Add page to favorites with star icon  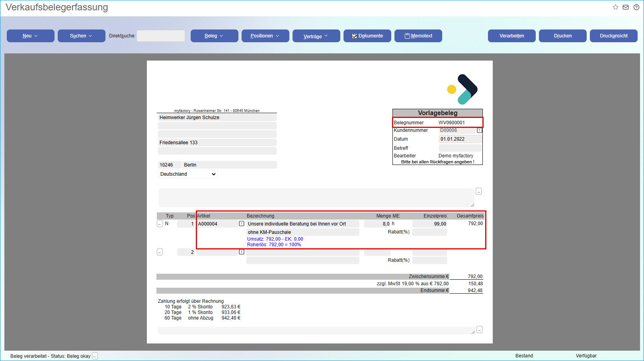pos(615,7)
